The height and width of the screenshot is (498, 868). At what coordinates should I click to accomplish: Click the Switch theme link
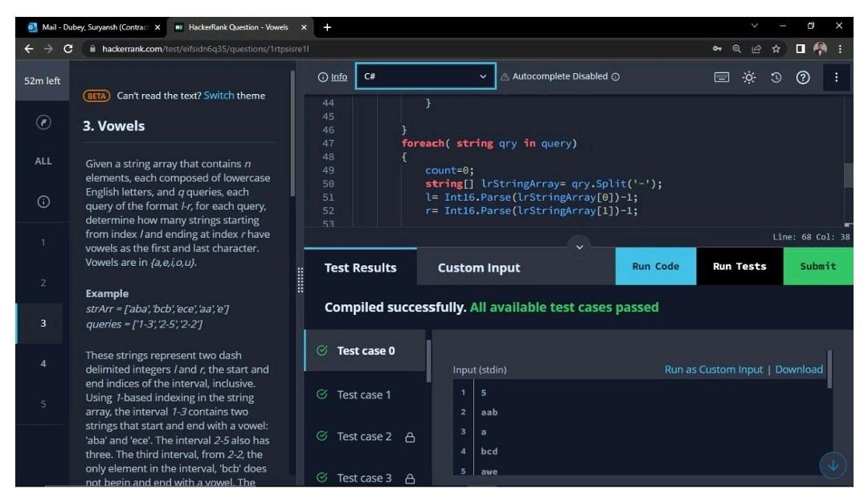(x=219, y=95)
